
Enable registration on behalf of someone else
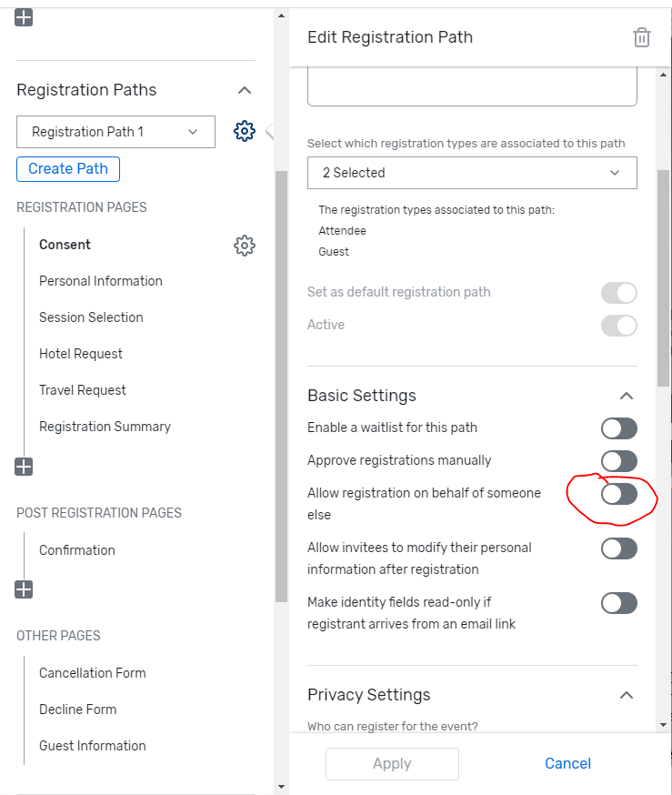pyautogui.click(x=618, y=494)
